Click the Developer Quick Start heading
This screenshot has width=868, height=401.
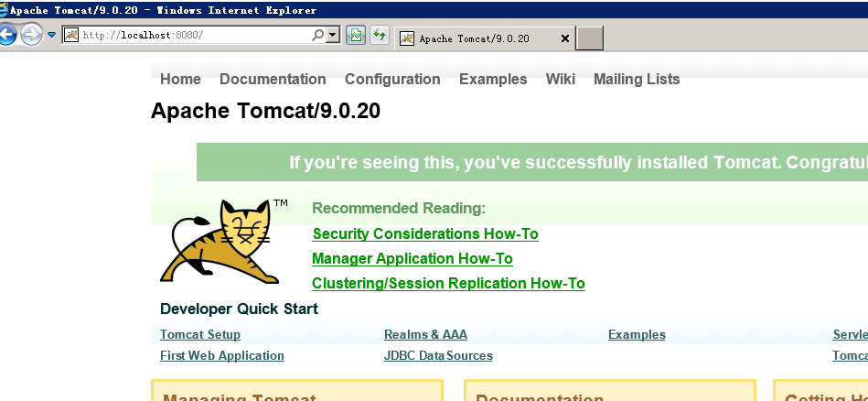(x=239, y=309)
